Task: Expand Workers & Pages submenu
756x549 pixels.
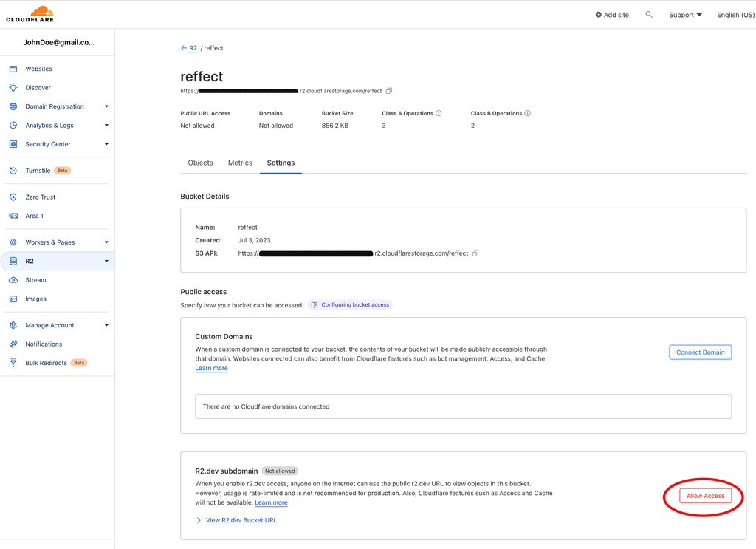Action: 106,242
